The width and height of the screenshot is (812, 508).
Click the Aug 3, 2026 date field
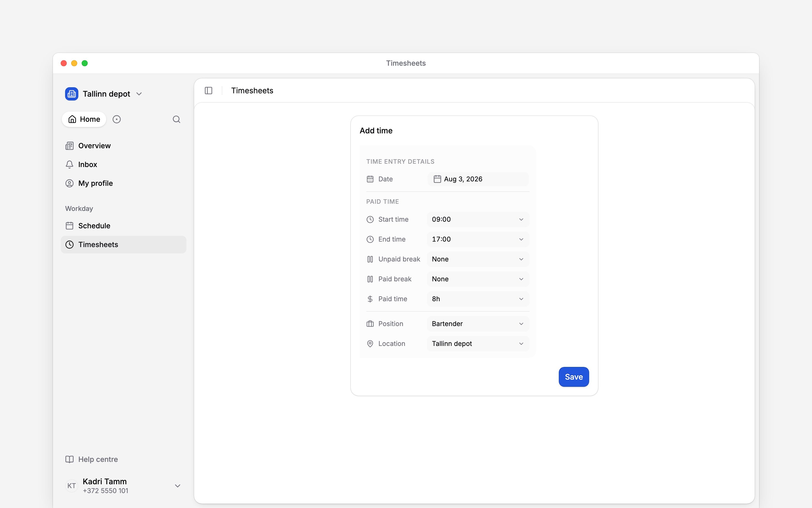point(478,179)
